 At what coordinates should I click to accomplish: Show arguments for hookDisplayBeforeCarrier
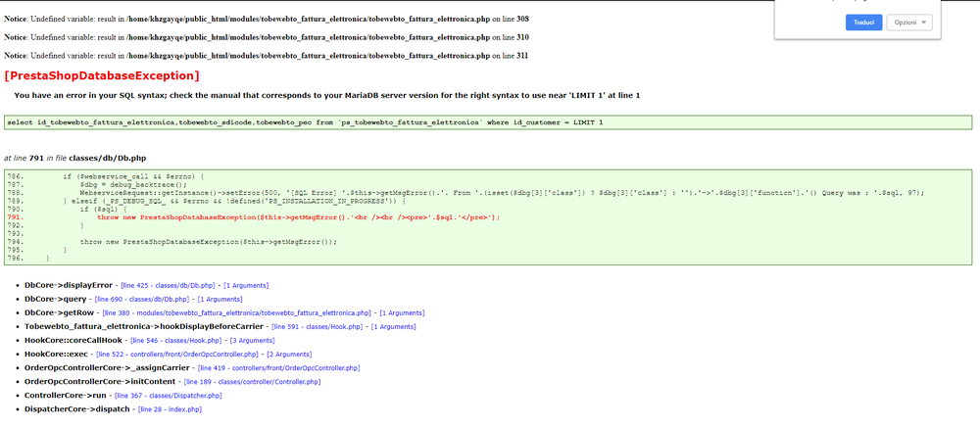(x=394, y=326)
